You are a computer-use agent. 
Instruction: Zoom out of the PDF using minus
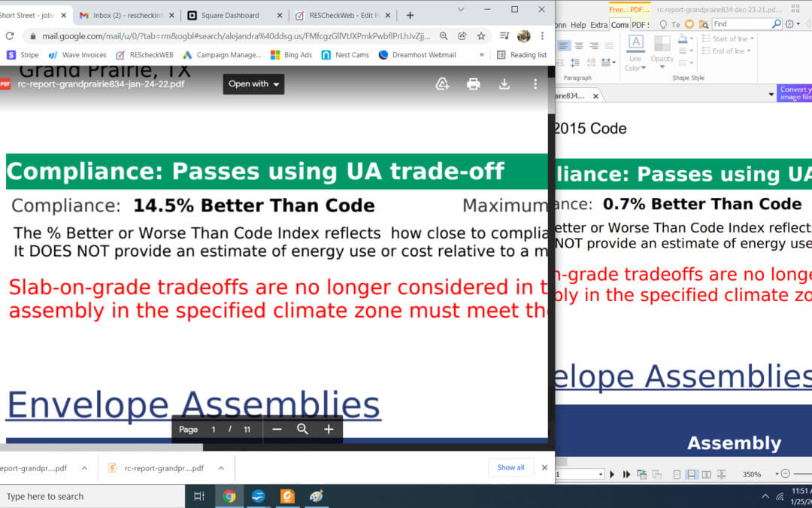pos(277,429)
